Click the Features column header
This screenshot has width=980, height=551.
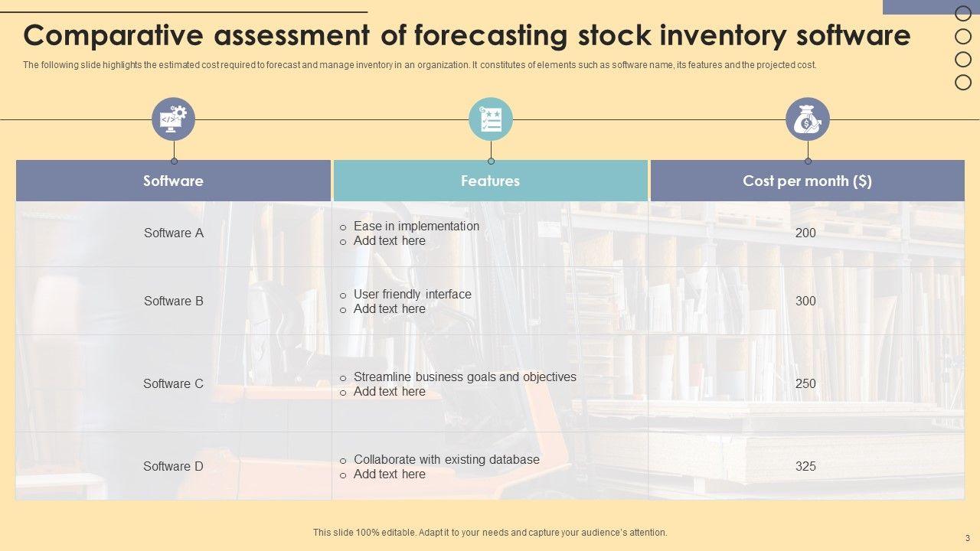click(x=490, y=181)
